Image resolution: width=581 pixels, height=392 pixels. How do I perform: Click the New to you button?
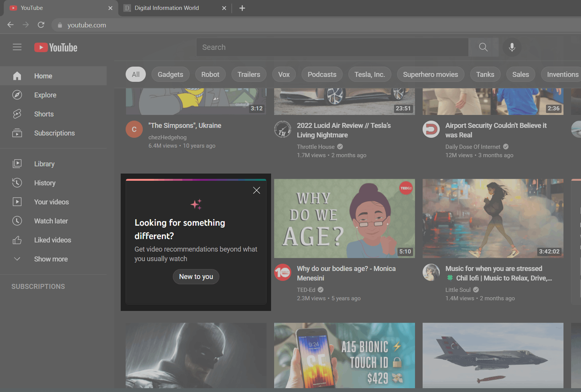coord(196,277)
